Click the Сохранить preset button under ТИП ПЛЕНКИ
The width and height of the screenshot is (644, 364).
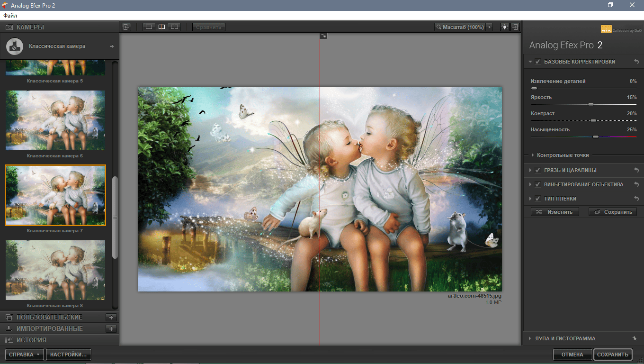pos(613,212)
